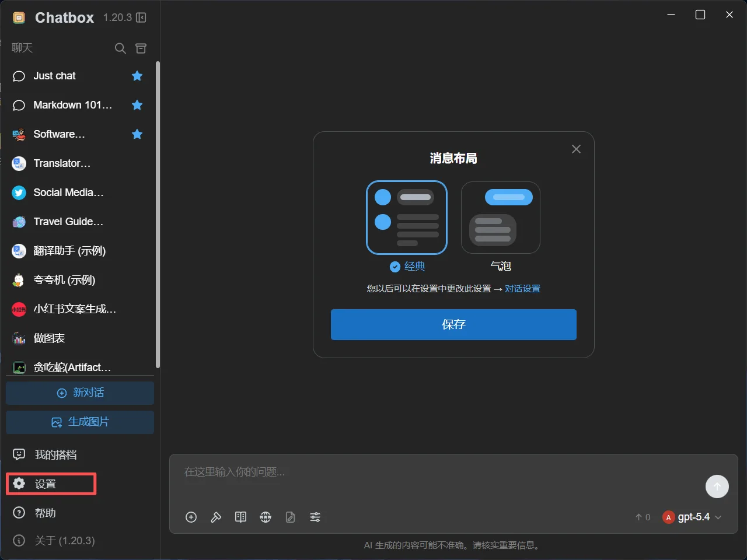Click the sidebar chat list scrollbar
This screenshot has width=747, height=560.
click(158, 214)
